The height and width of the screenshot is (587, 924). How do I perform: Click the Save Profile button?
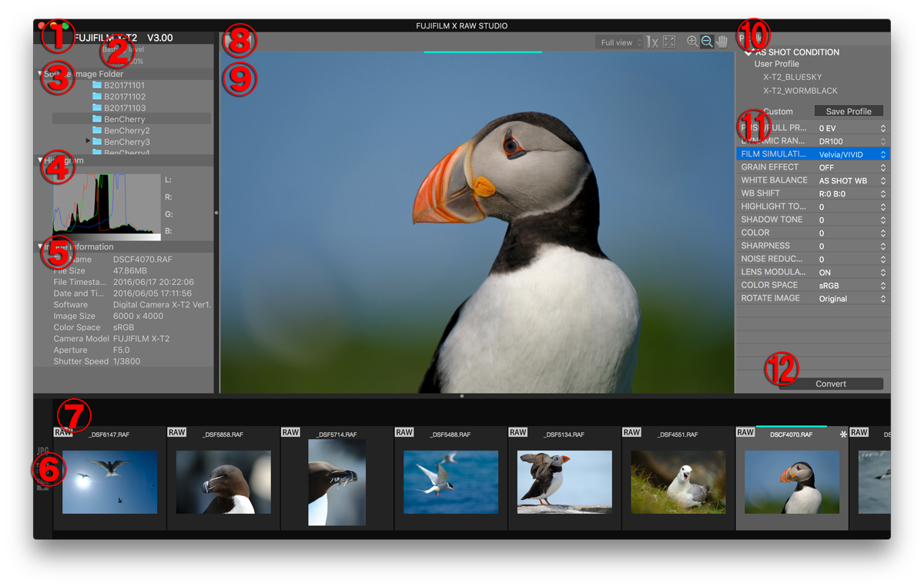tap(848, 112)
